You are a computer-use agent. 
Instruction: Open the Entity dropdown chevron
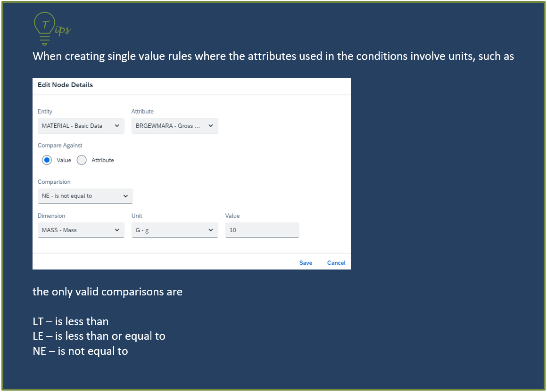[117, 126]
